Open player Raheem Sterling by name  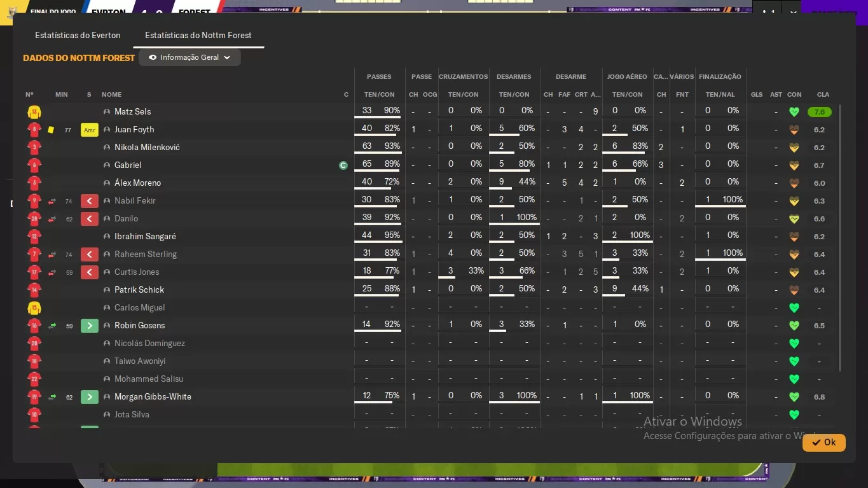click(x=146, y=254)
